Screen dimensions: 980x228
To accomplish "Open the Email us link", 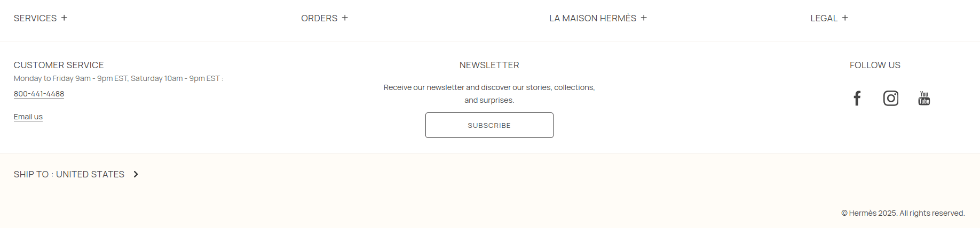I will point(28,117).
